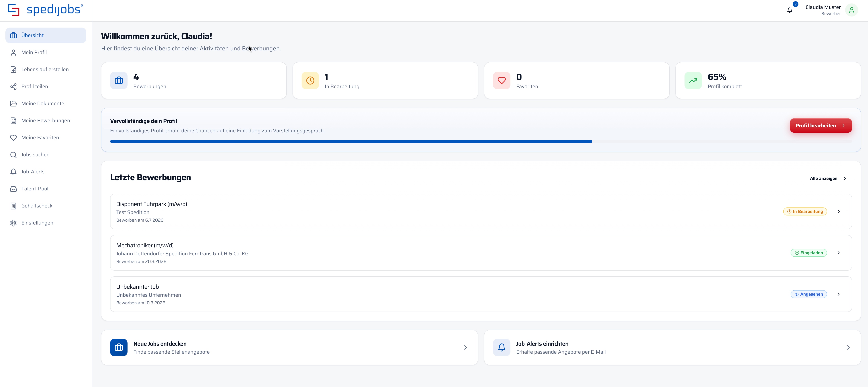Click the blue briefcase icon beside Neue Jobs entdecken
This screenshot has width=868, height=387.
119,347
